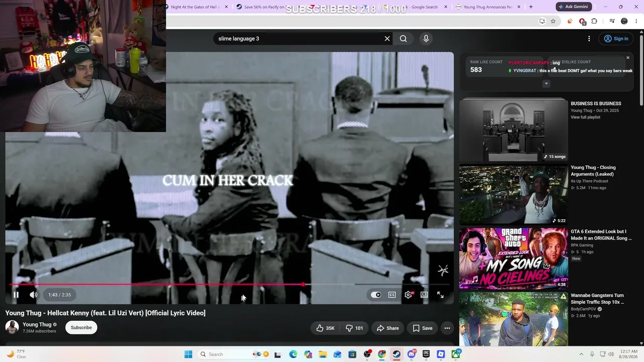Open Steam from the taskbar
This screenshot has height=362, width=644.
tap(396, 354)
